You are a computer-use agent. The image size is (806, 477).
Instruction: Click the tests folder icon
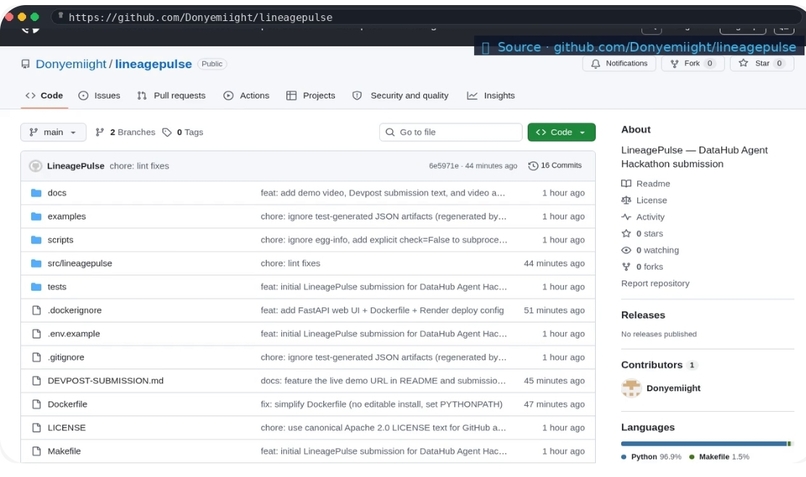(36, 287)
